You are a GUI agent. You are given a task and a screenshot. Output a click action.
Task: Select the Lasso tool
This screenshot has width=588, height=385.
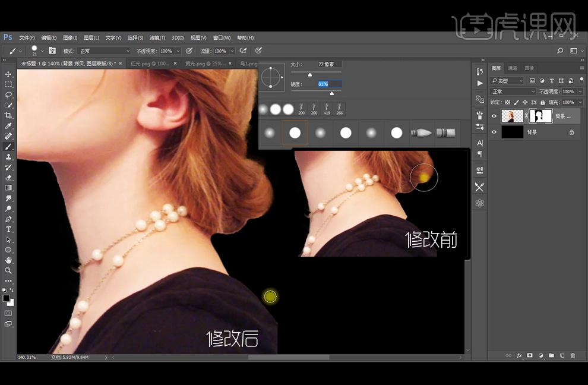click(8, 94)
